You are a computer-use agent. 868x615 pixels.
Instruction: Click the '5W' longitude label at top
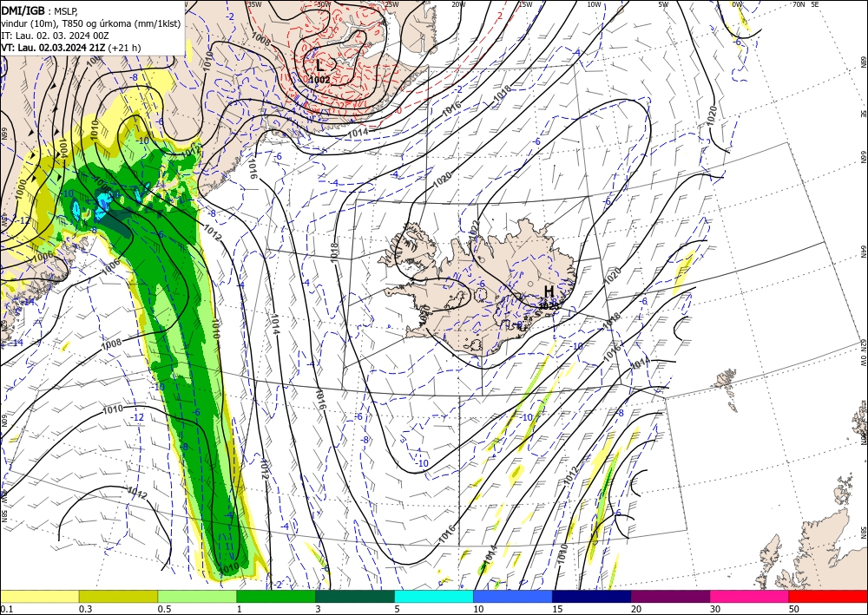pyautogui.click(x=664, y=4)
